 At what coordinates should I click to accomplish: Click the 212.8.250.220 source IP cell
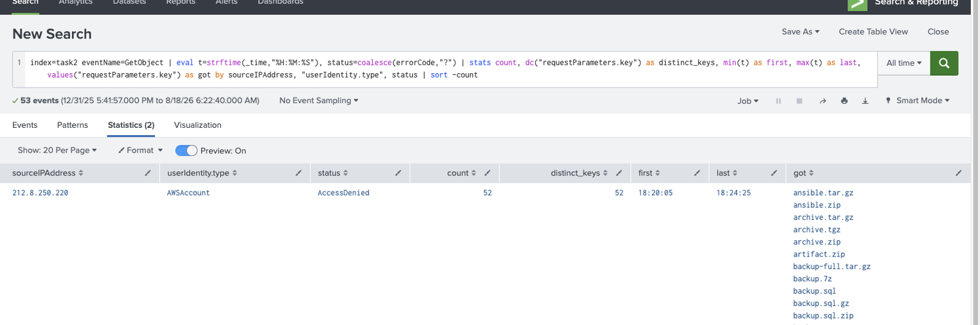[40, 193]
